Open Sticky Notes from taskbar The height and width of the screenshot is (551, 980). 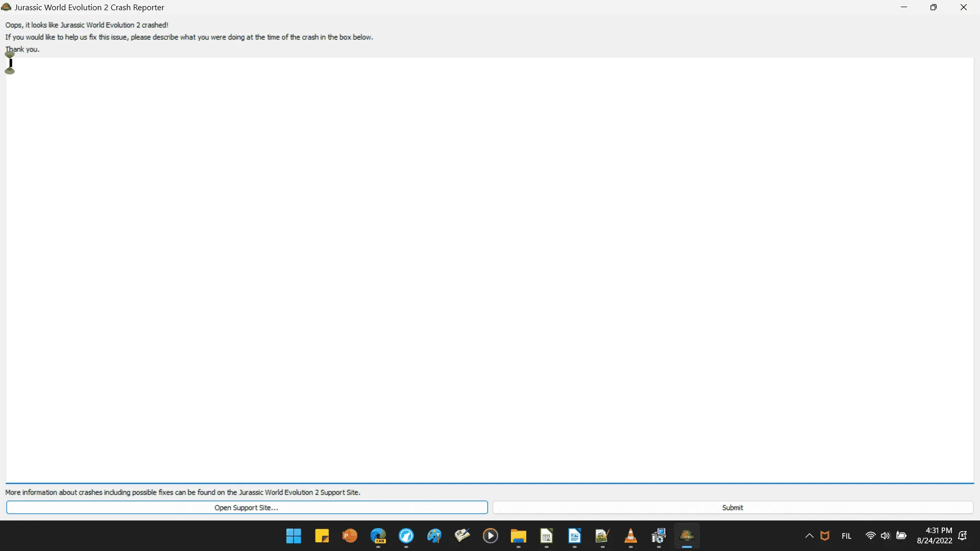coord(322,536)
